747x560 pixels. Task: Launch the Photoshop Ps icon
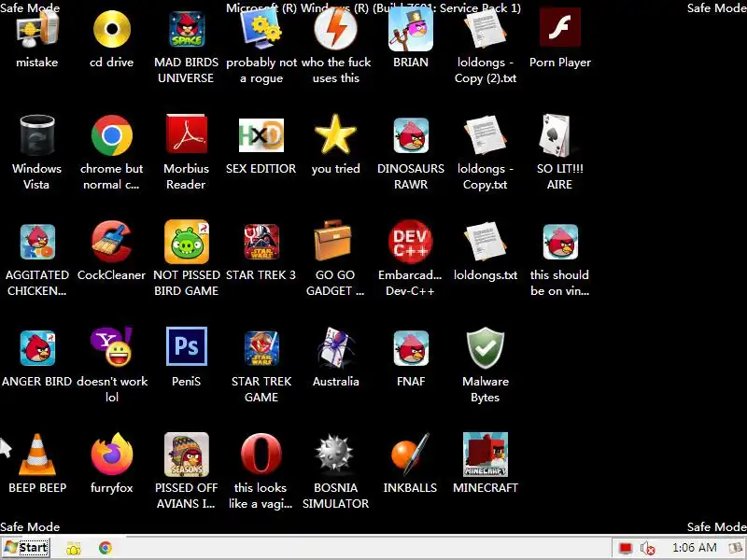pos(186,346)
